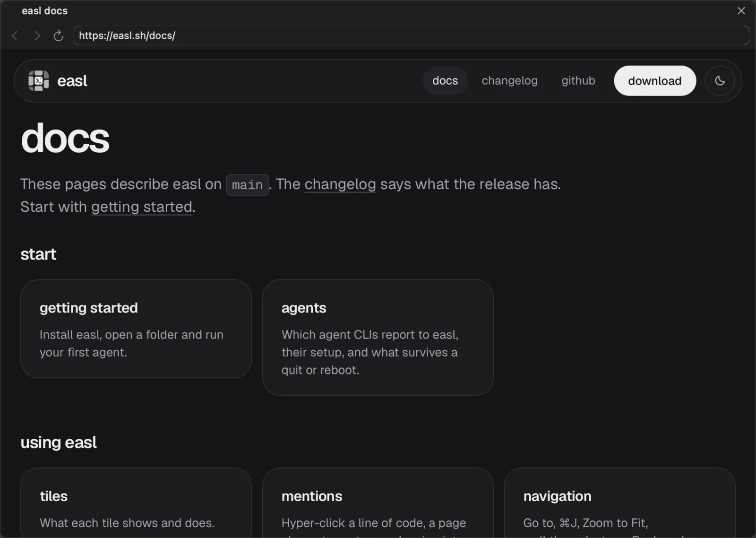
Task: Open the mentions card
Action: (378, 503)
